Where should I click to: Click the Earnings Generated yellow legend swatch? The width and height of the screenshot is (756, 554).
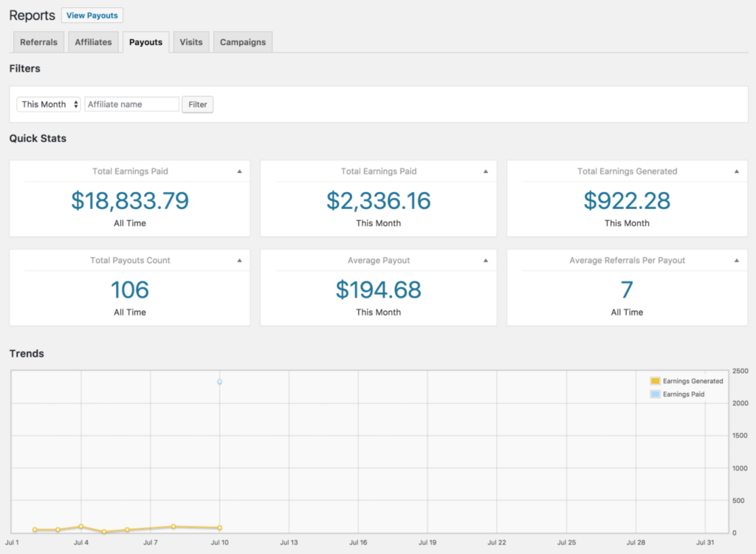pyautogui.click(x=655, y=381)
